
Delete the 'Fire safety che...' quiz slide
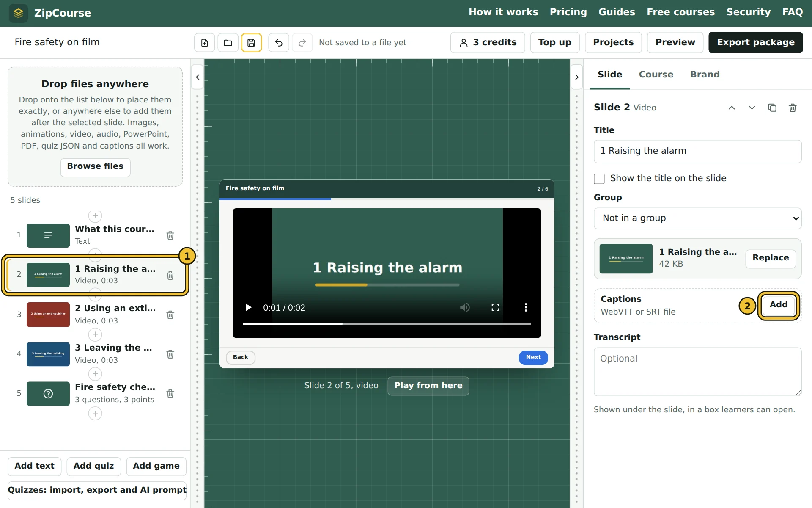[170, 394]
